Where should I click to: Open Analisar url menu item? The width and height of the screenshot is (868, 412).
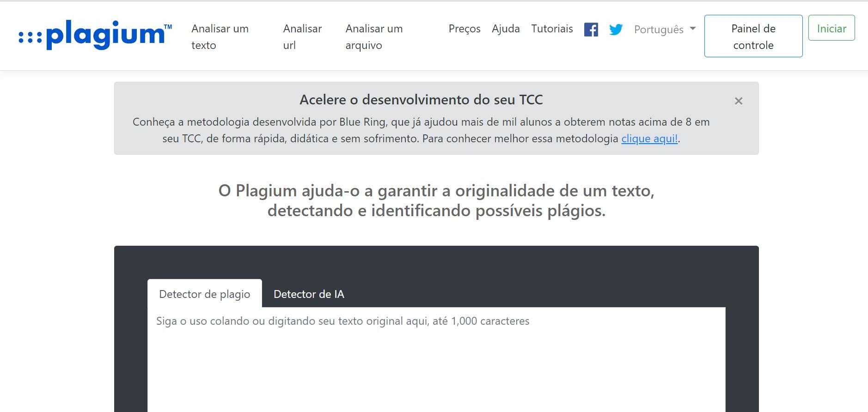(x=302, y=37)
